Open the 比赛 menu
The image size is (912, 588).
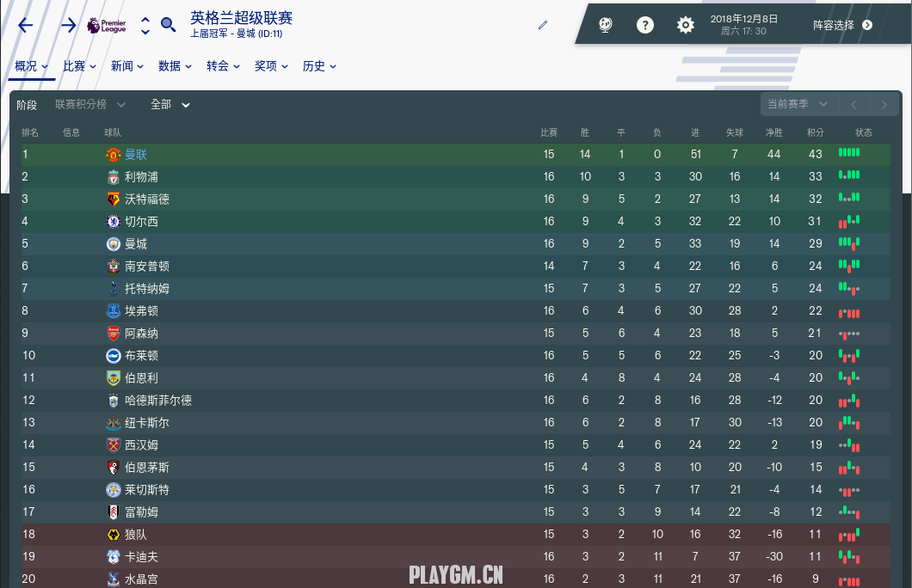[79, 66]
